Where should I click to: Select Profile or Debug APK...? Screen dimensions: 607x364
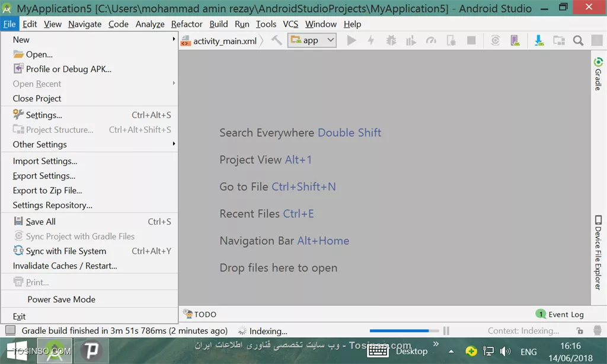pos(90,69)
